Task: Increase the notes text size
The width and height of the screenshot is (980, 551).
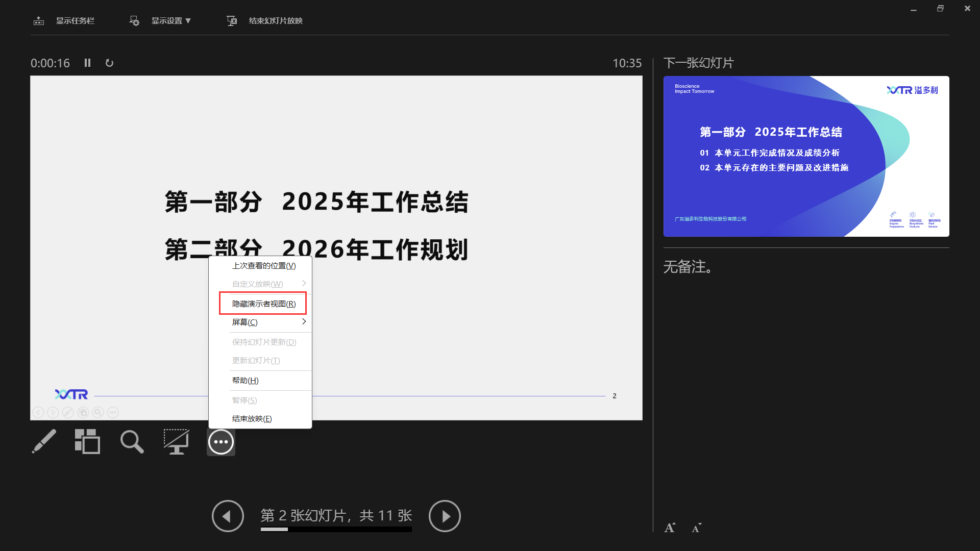Action: [670, 528]
